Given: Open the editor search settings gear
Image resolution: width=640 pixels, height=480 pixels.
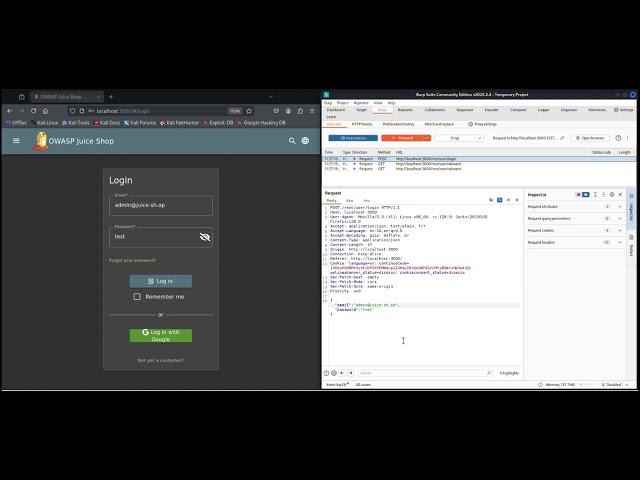Looking at the screenshot, I should coord(334,373).
